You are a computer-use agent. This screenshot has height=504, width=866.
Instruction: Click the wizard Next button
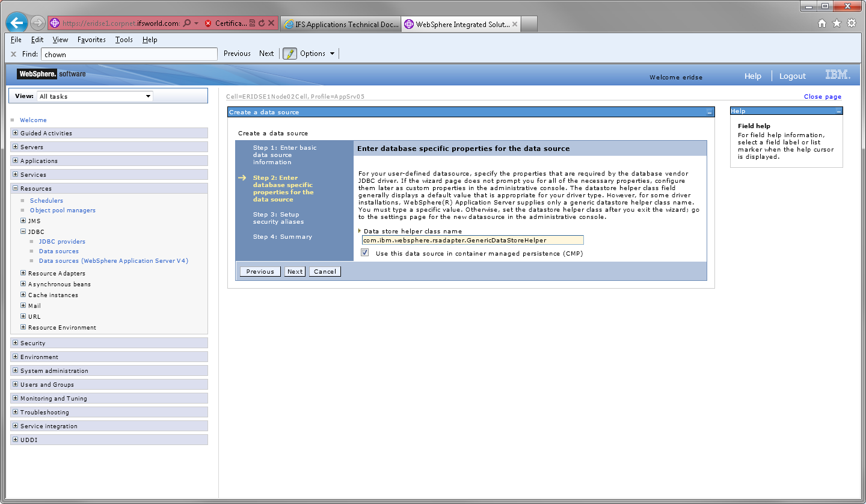point(295,272)
